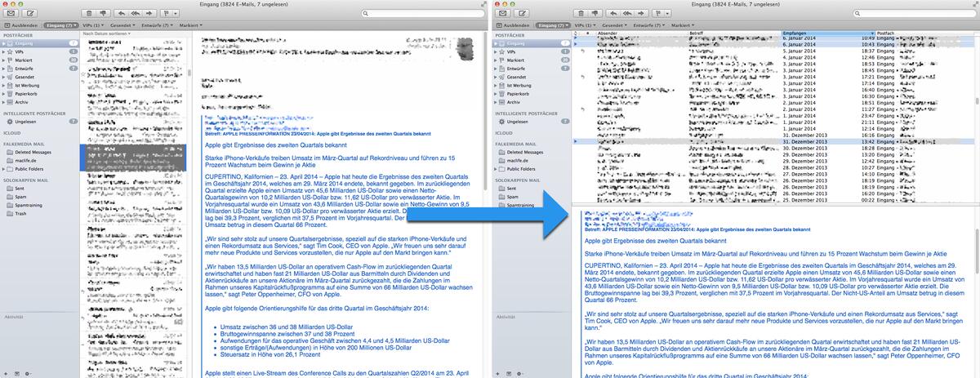The image size is (980, 378).
Task: Click Get Mail envelope icon in left window
Action: point(11,14)
